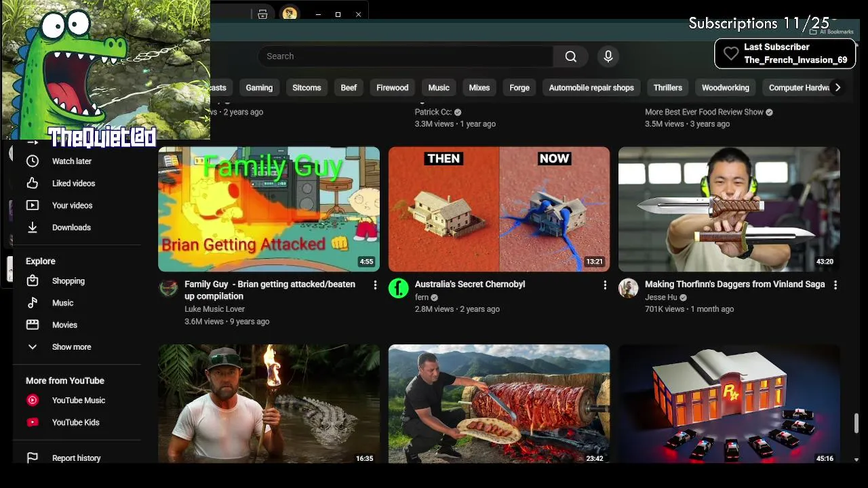Select the Beef category chip

349,87
